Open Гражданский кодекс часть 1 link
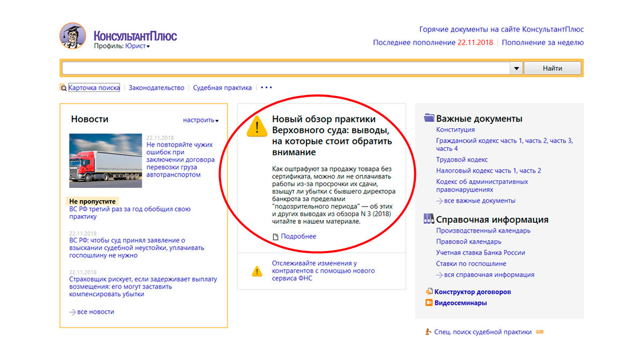 coord(479,141)
